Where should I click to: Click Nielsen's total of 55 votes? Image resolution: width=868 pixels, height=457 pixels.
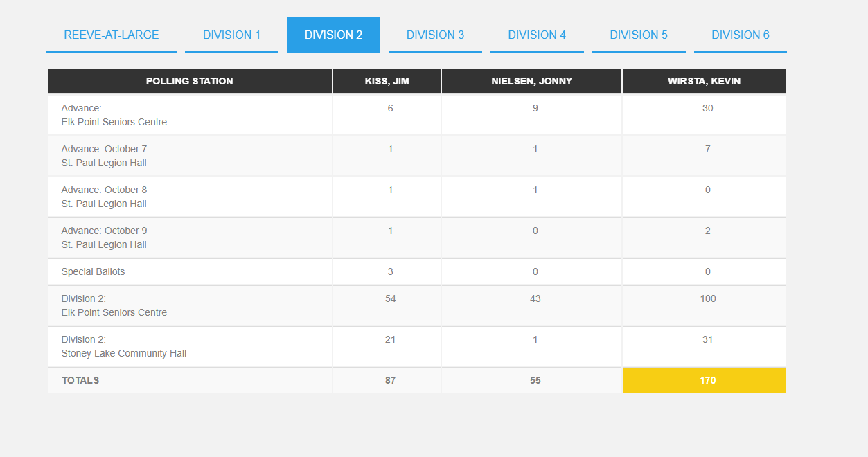pos(535,380)
